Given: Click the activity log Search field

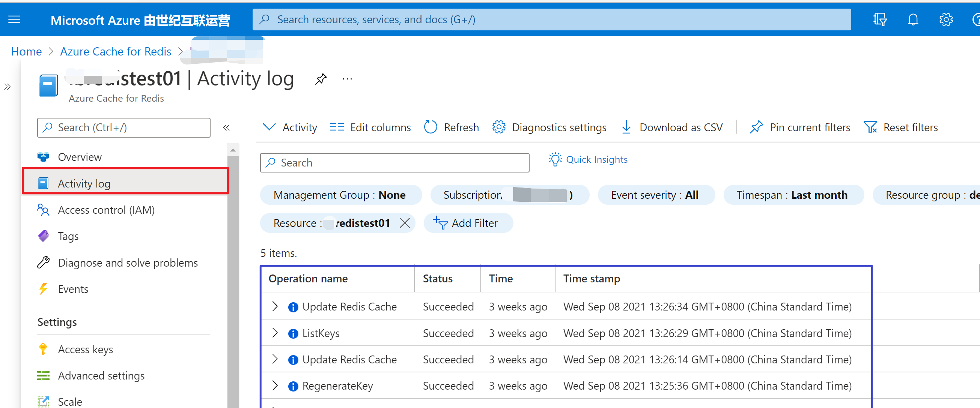Looking at the screenshot, I should (394, 163).
